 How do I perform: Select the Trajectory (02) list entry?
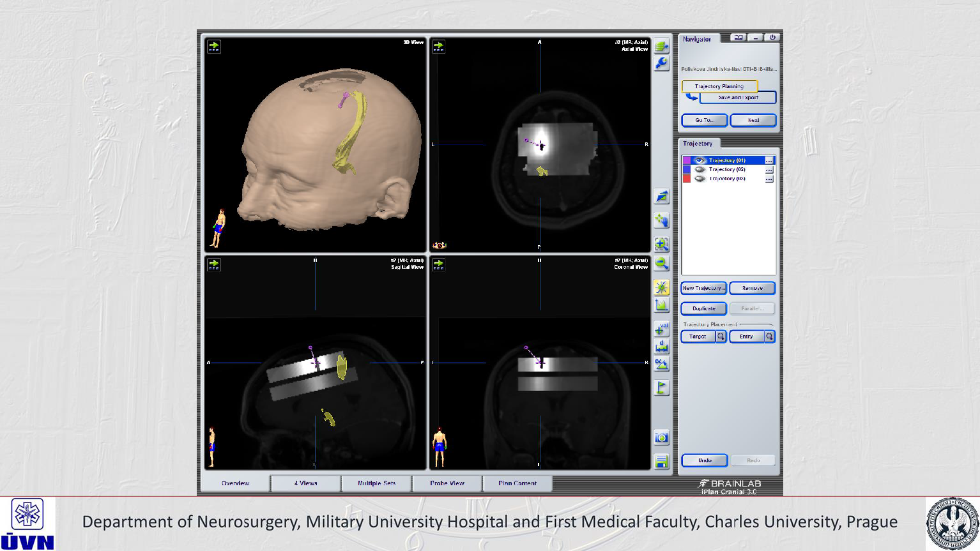click(x=727, y=170)
